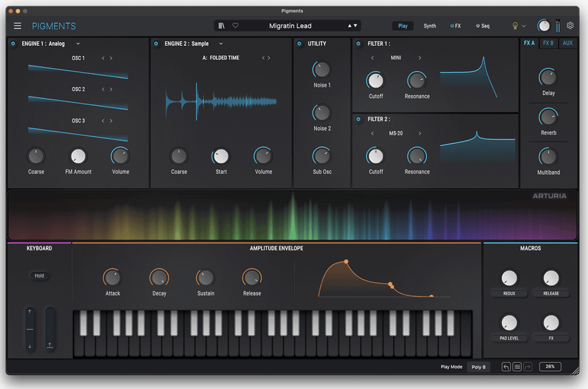Switch to the Play view tab
The width and height of the screenshot is (588, 389).
click(403, 26)
